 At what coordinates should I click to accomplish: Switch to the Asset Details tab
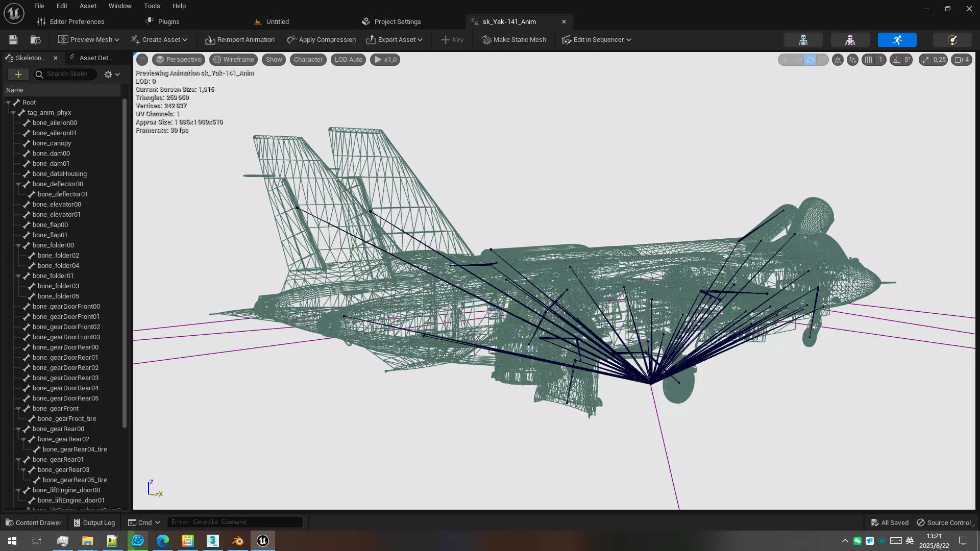pyautogui.click(x=92, y=58)
